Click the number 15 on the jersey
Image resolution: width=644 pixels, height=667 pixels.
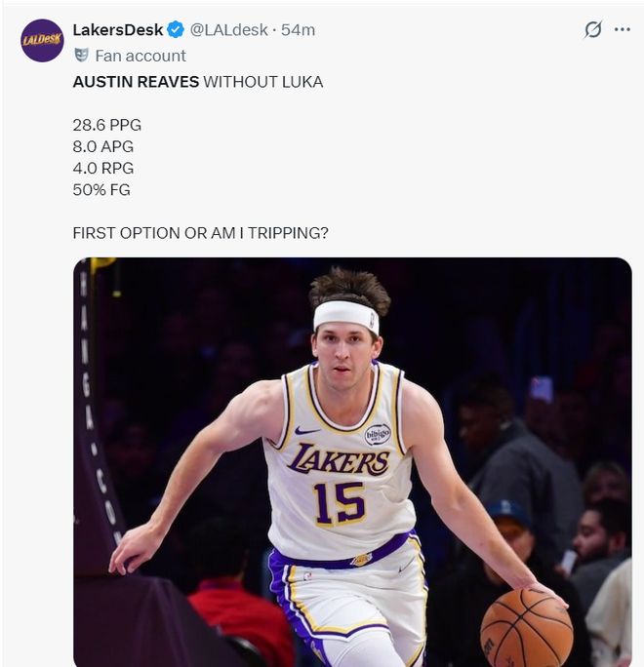(340, 504)
